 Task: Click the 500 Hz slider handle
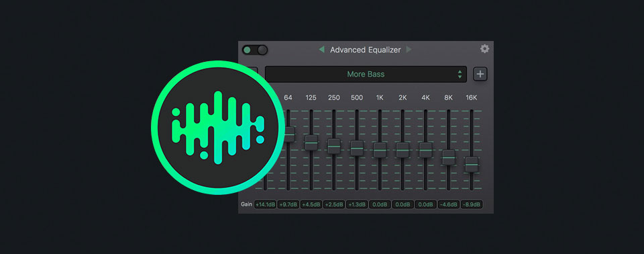(357, 149)
